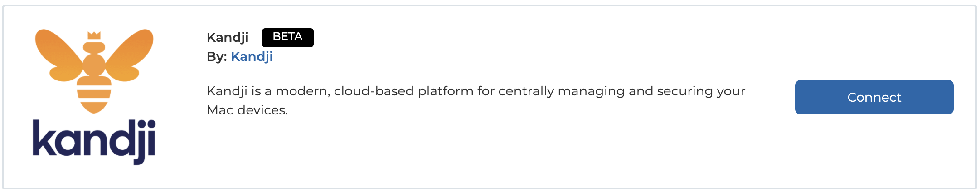Click the black BETA badge
Viewport: 980px width, 189px height.
tap(288, 37)
